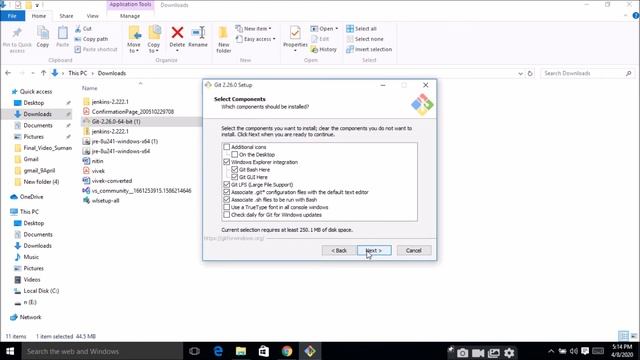Click the Name column header

[x=89, y=88]
